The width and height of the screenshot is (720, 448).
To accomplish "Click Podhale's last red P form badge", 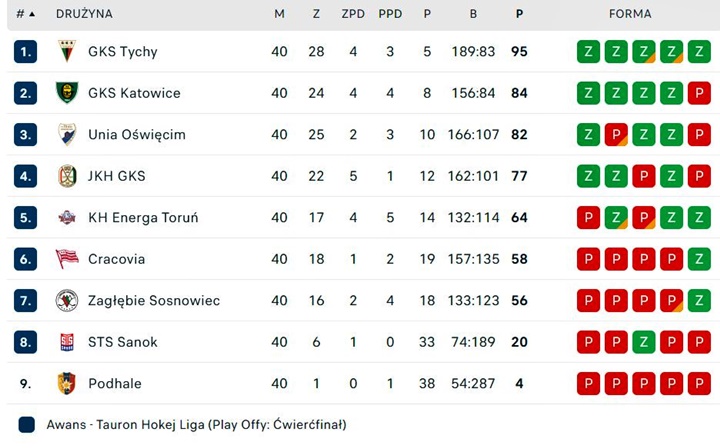I will pyautogui.click(x=699, y=383).
